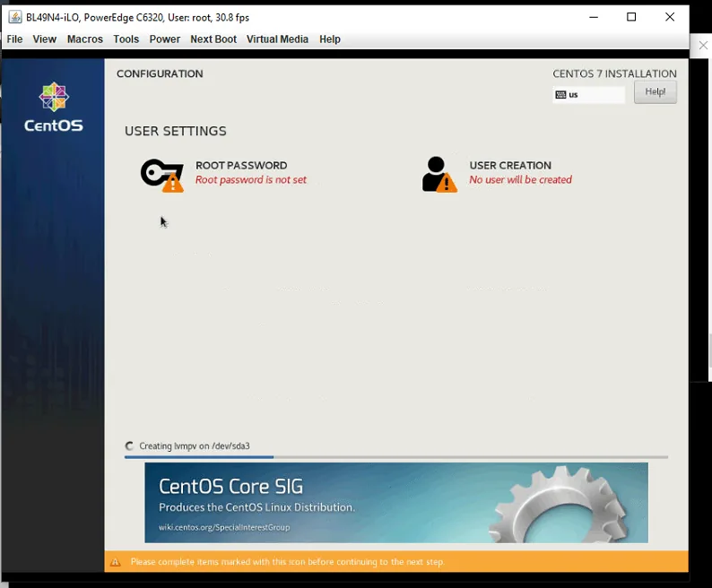Click the 'Root password is not set' text
This screenshot has height=588, width=712.
(x=251, y=180)
